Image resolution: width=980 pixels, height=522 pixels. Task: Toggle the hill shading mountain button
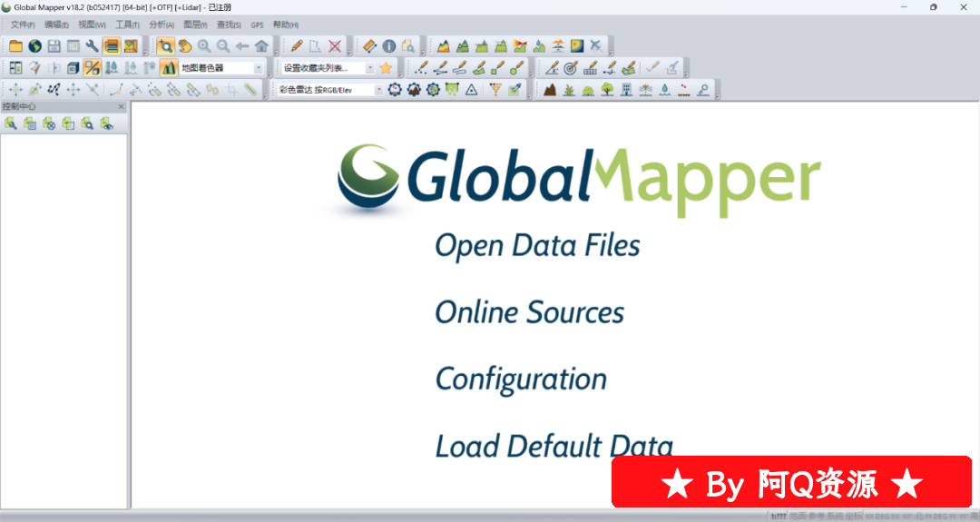pyautogui.click(x=169, y=67)
